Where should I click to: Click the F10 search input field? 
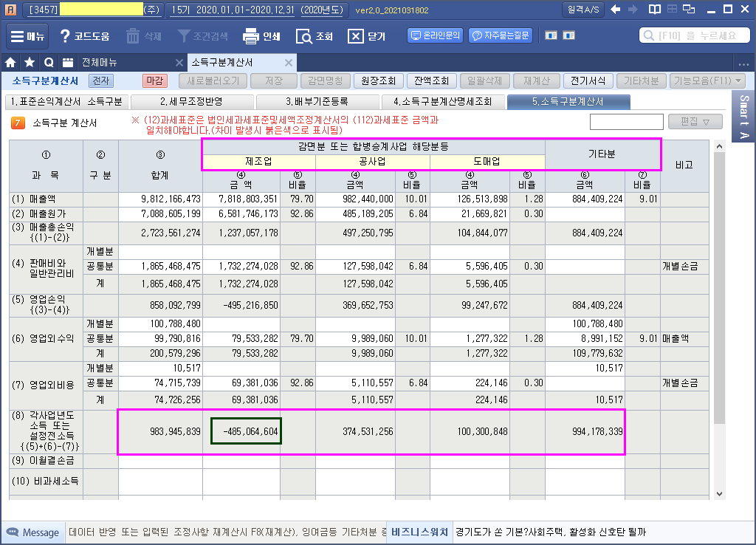click(694, 35)
